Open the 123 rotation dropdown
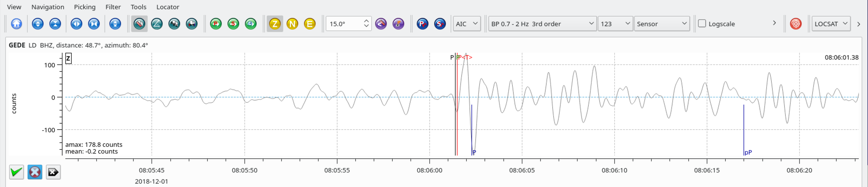 coord(615,24)
